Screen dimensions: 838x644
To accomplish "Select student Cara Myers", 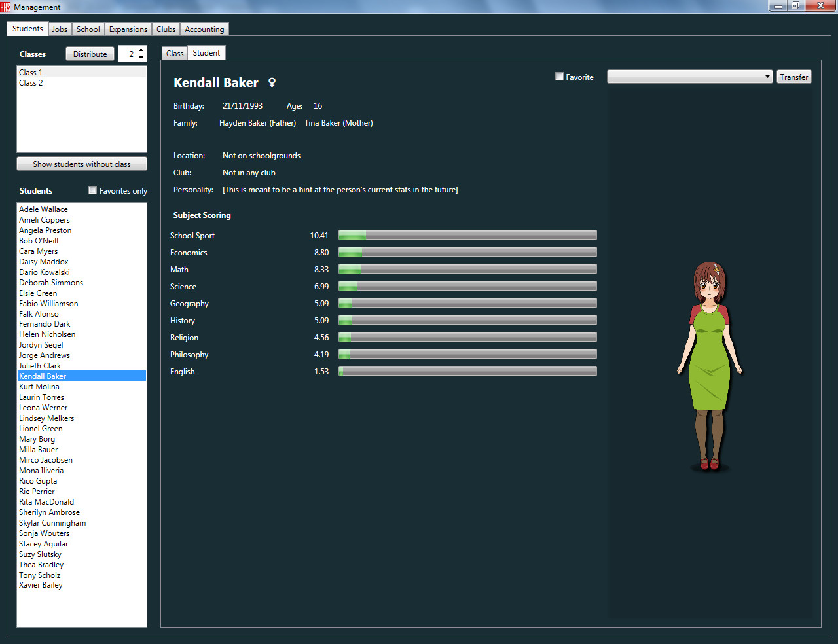I will (82, 251).
